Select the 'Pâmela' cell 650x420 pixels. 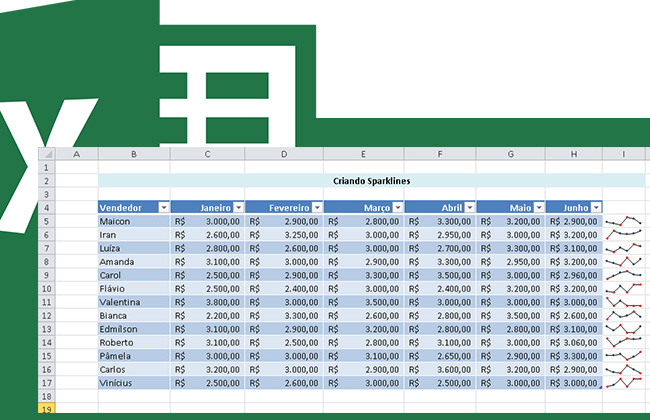(134, 356)
